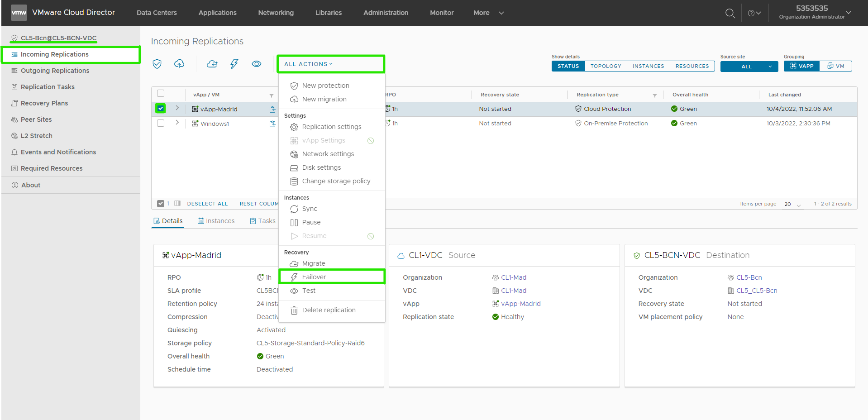The image size is (868, 420).
Task: Open the Source site ALL dropdown
Action: pos(749,67)
